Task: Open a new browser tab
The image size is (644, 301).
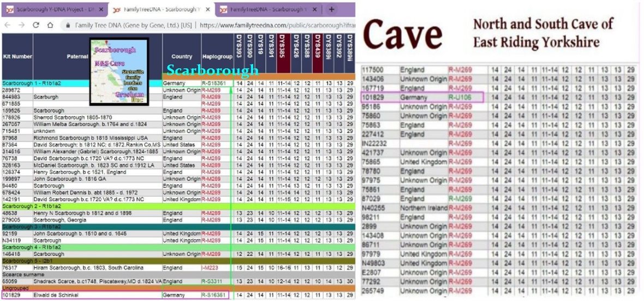Action: [332, 9]
